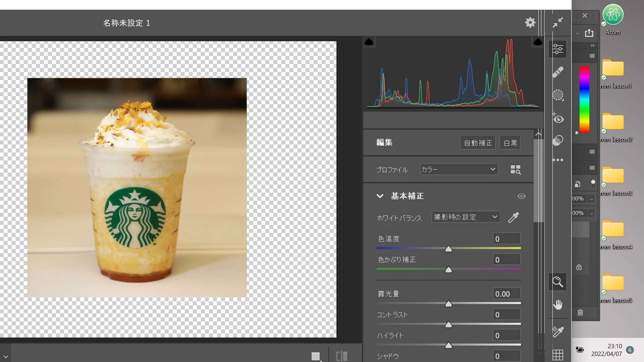Screen dimensions: 644x362
Task: Click the 自動補正 button
Action: (478, 143)
